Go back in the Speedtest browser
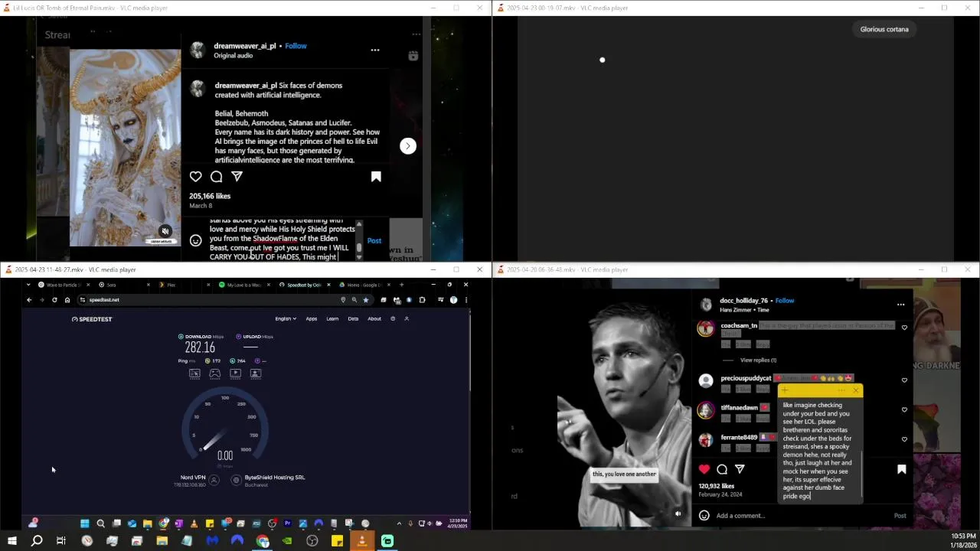Viewport: 980px width, 551px height. [29, 300]
